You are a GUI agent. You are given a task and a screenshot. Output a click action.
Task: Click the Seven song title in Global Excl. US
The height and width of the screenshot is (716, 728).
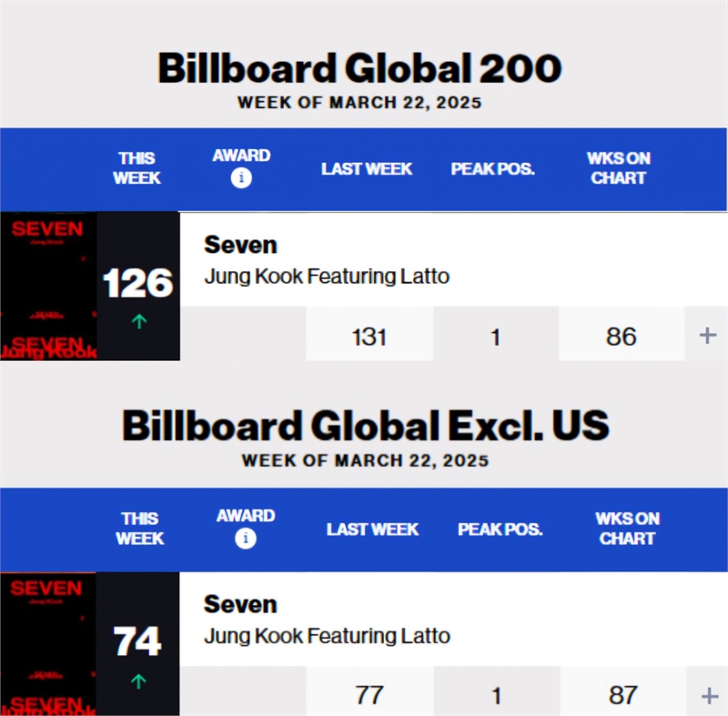(x=240, y=604)
